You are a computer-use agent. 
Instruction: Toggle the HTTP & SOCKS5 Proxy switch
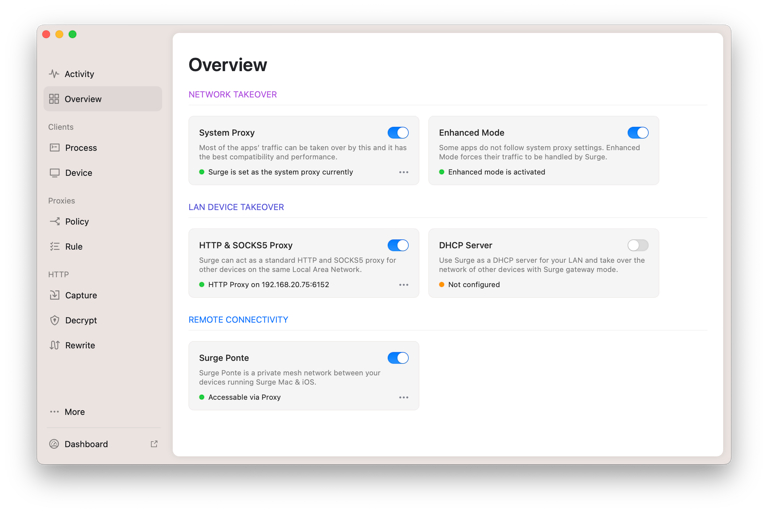pos(398,245)
